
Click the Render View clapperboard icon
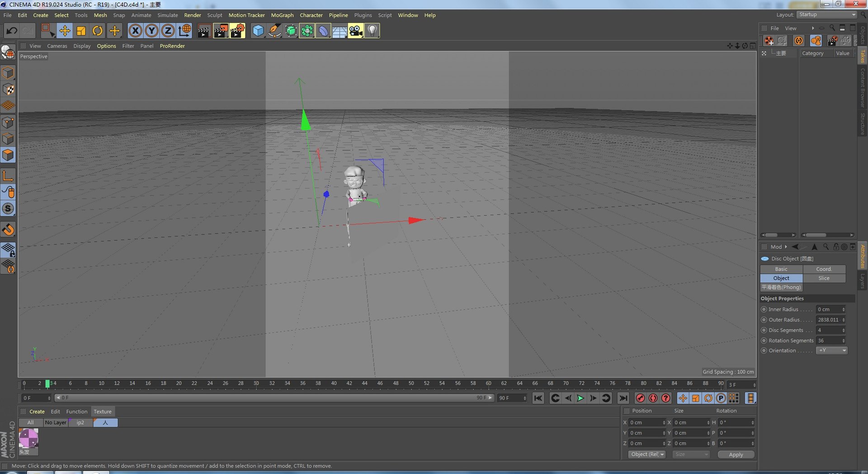(204, 31)
